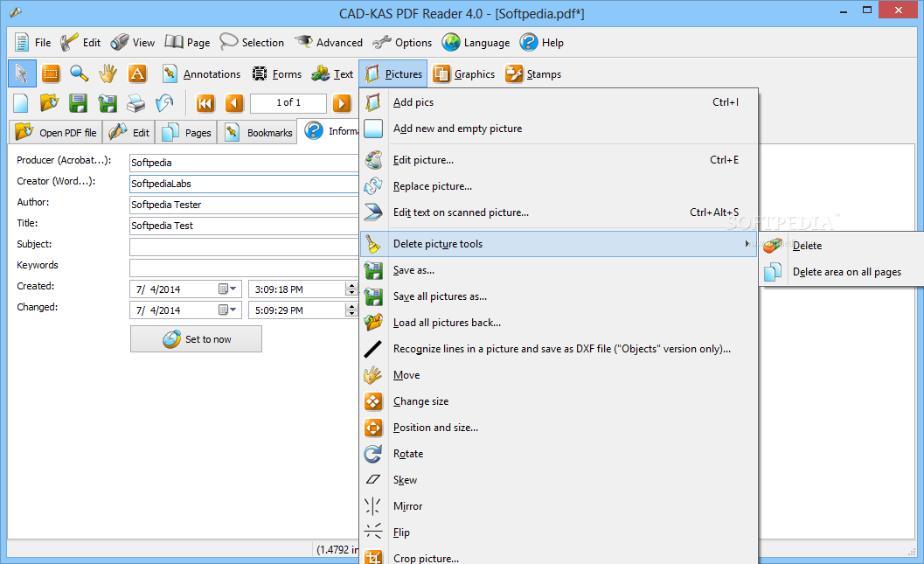Image resolution: width=924 pixels, height=564 pixels.
Task: Click the Author field Softpedia Tester
Action: coord(244,205)
